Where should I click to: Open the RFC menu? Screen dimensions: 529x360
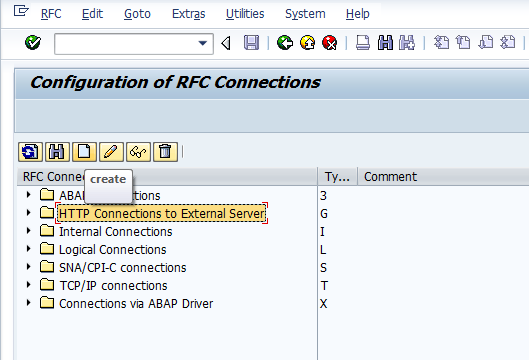coord(51,14)
